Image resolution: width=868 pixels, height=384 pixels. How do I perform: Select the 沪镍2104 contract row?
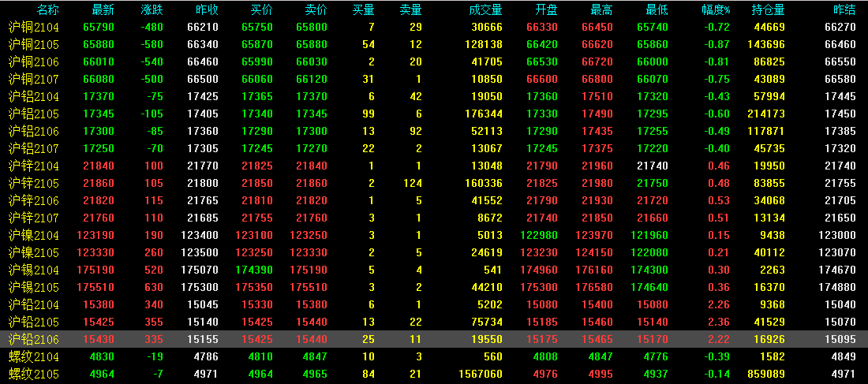pyautogui.click(x=434, y=235)
